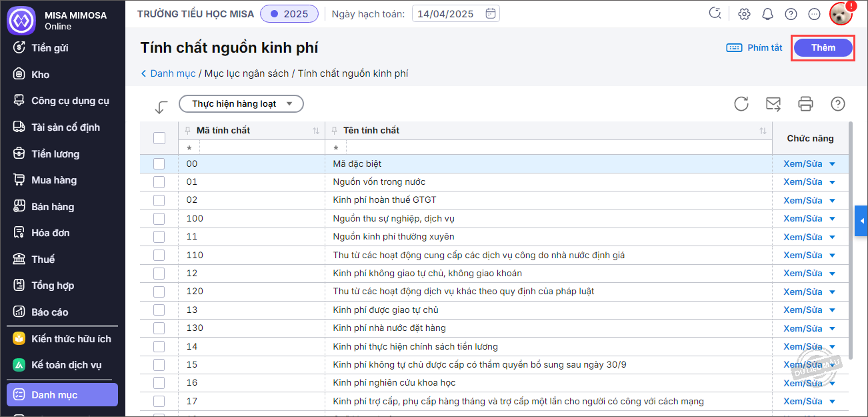Click the printer icon to print list

pyautogui.click(x=805, y=103)
